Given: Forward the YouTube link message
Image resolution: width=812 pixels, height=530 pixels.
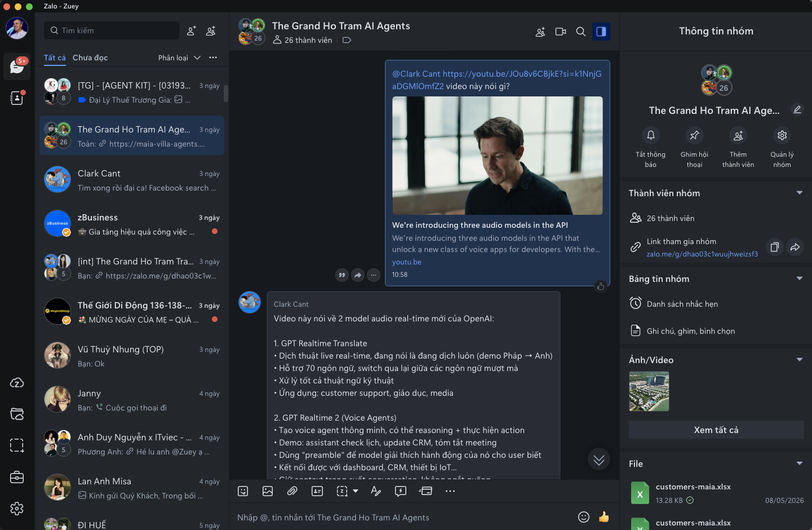Looking at the screenshot, I should pyautogui.click(x=358, y=275).
